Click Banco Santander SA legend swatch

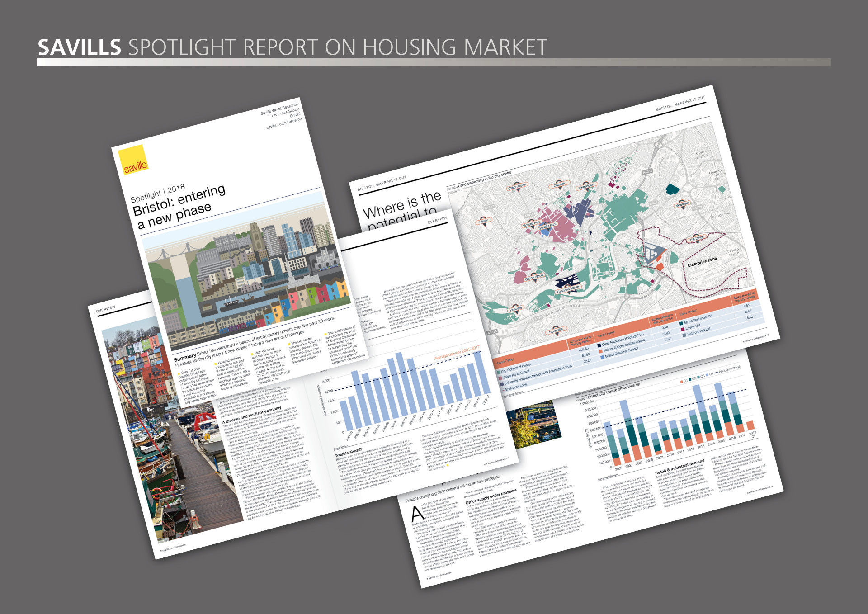(681, 324)
